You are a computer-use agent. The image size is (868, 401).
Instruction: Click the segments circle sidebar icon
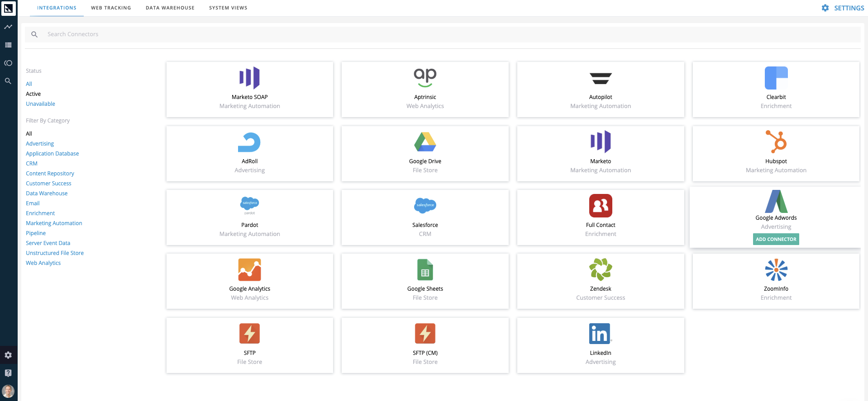8,63
